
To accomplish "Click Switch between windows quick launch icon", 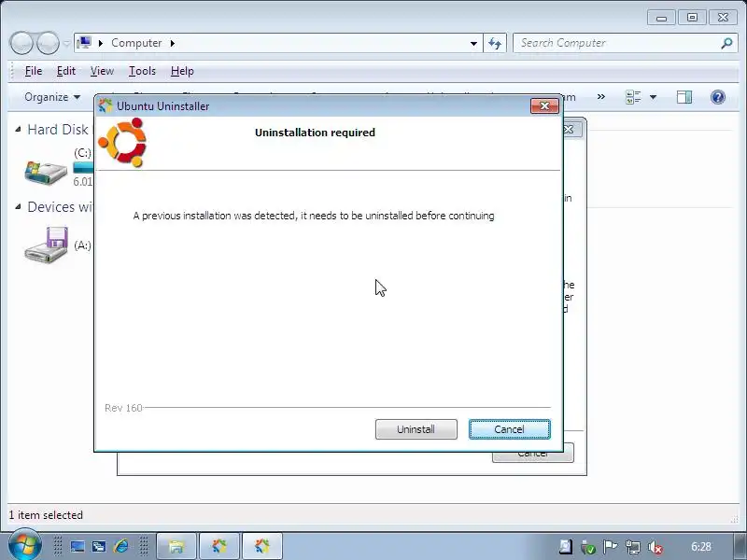I will [99, 546].
